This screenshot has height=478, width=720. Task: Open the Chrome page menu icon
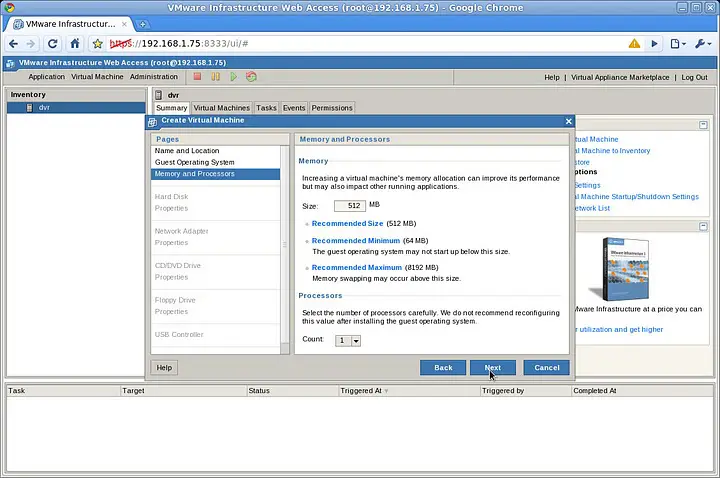click(x=678, y=44)
